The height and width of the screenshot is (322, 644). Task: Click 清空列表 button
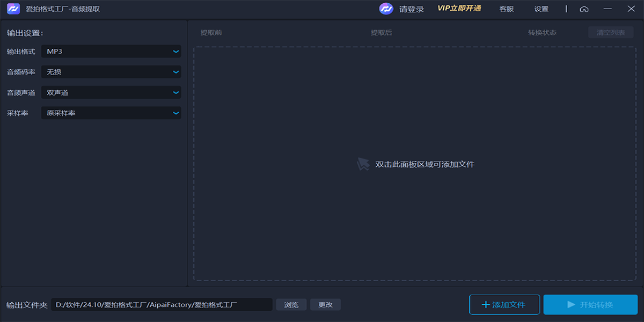point(611,33)
